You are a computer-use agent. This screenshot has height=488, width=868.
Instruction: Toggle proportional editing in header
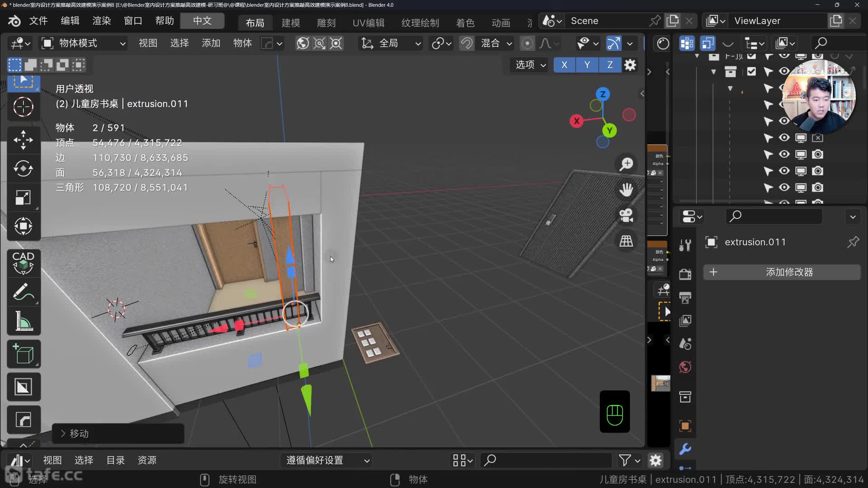point(527,43)
